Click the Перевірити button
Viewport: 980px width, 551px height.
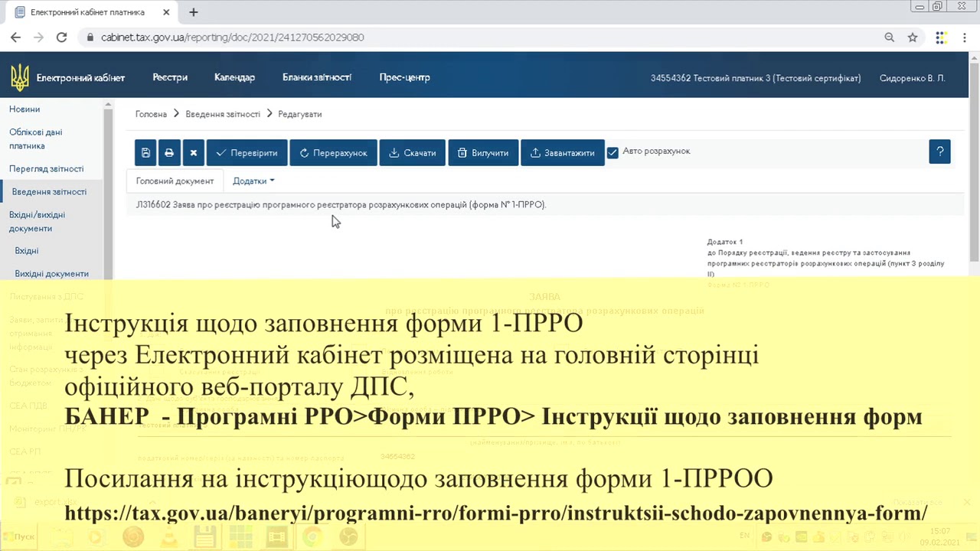247,152
